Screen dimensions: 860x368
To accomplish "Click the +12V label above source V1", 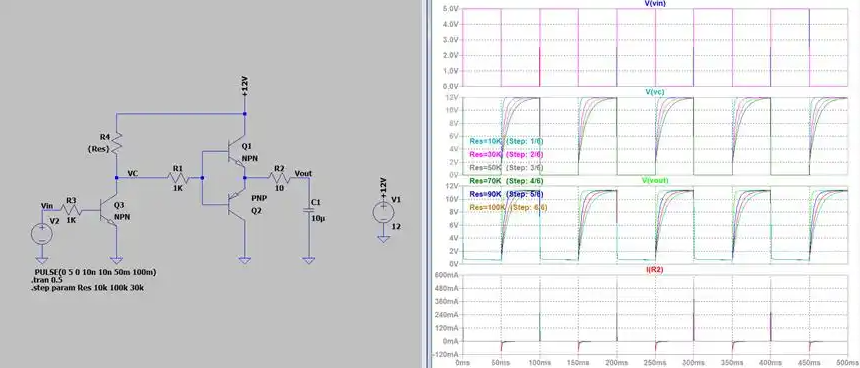I will (384, 187).
